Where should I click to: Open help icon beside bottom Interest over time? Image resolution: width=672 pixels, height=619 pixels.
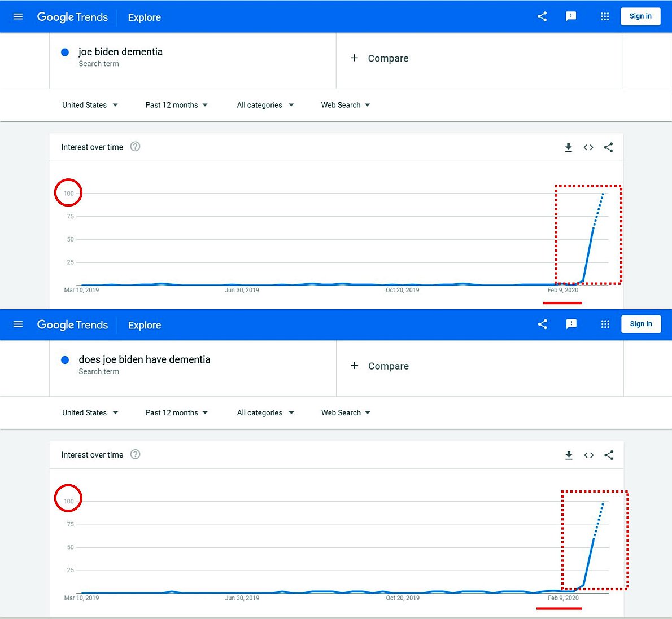(x=135, y=454)
